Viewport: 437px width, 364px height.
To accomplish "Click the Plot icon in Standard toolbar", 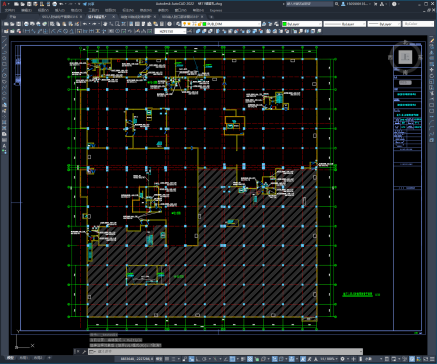I will click(26, 24).
